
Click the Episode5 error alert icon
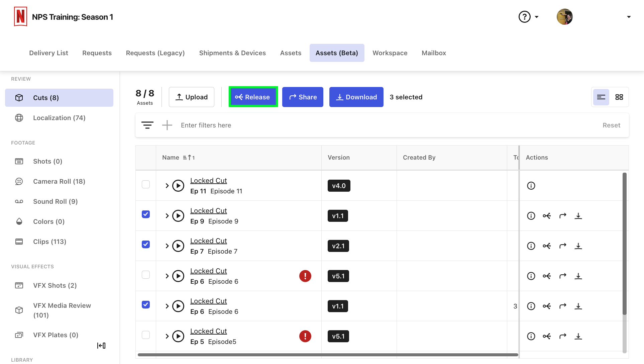pyautogui.click(x=305, y=336)
